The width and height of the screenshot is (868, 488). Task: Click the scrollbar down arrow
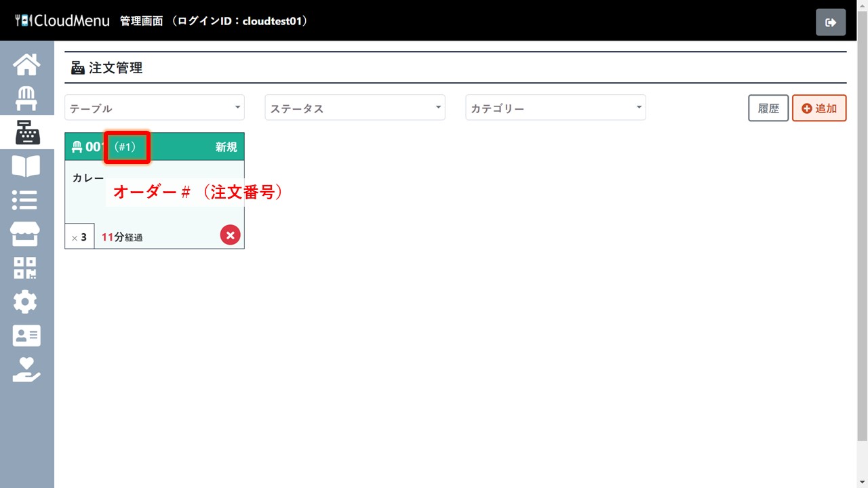pyautogui.click(x=863, y=482)
